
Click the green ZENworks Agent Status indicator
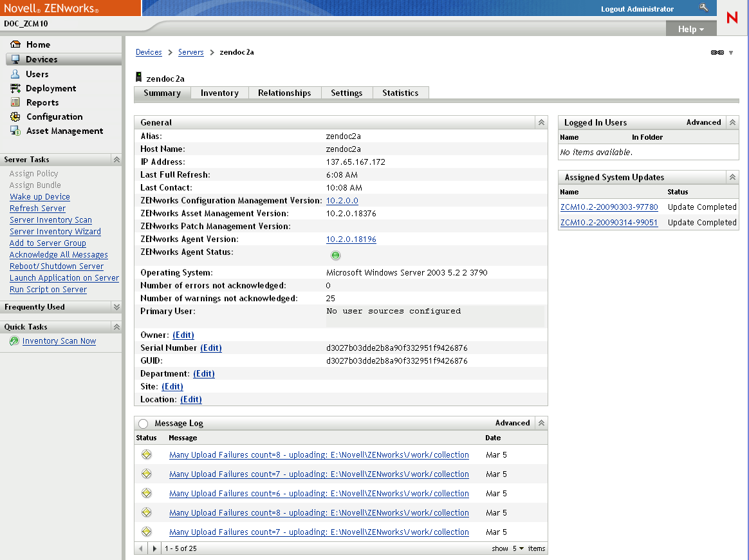pos(335,256)
